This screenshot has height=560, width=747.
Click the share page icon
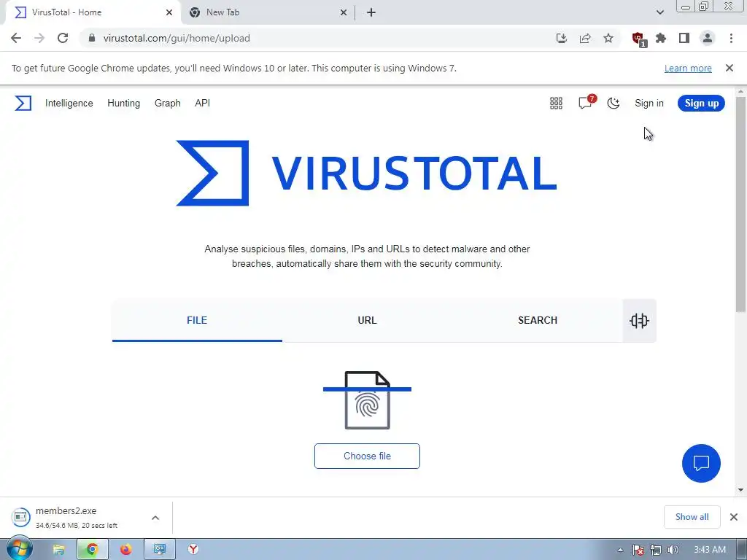(585, 38)
